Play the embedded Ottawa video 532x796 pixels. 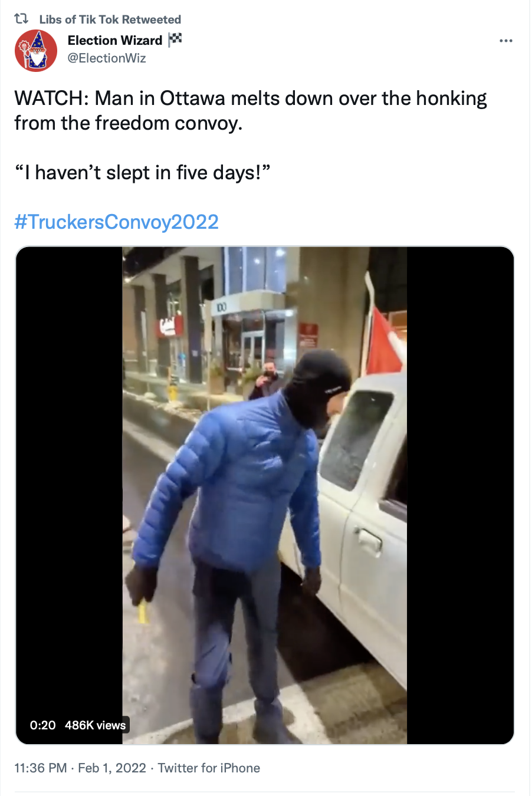click(265, 495)
